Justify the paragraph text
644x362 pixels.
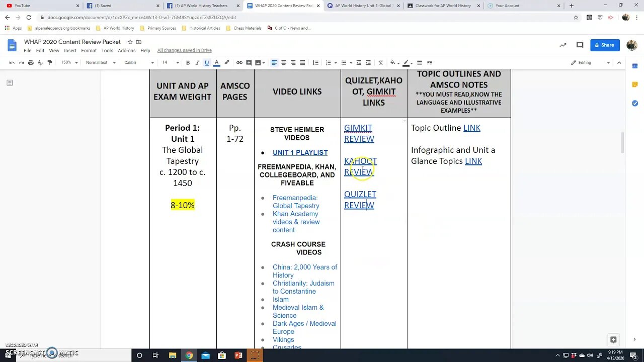click(x=302, y=63)
